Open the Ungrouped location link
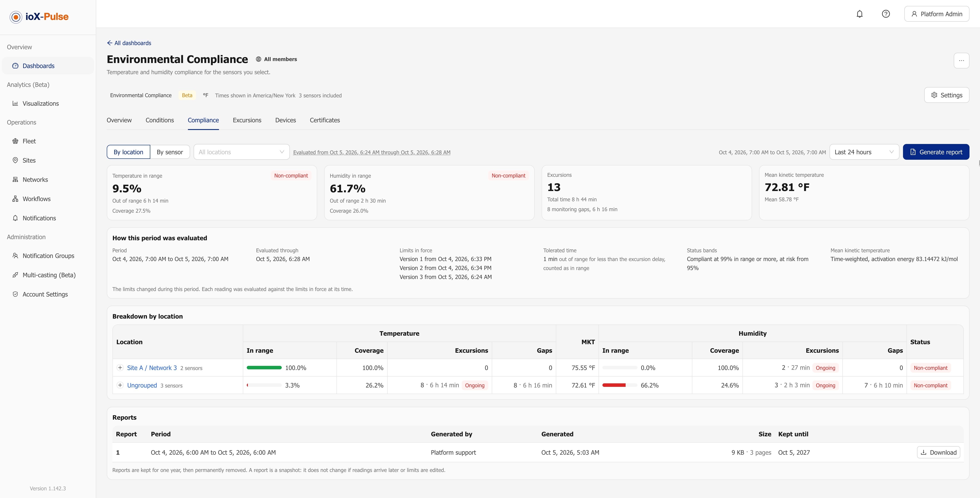Image resolution: width=980 pixels, height=498 pixels. [142, 385]
